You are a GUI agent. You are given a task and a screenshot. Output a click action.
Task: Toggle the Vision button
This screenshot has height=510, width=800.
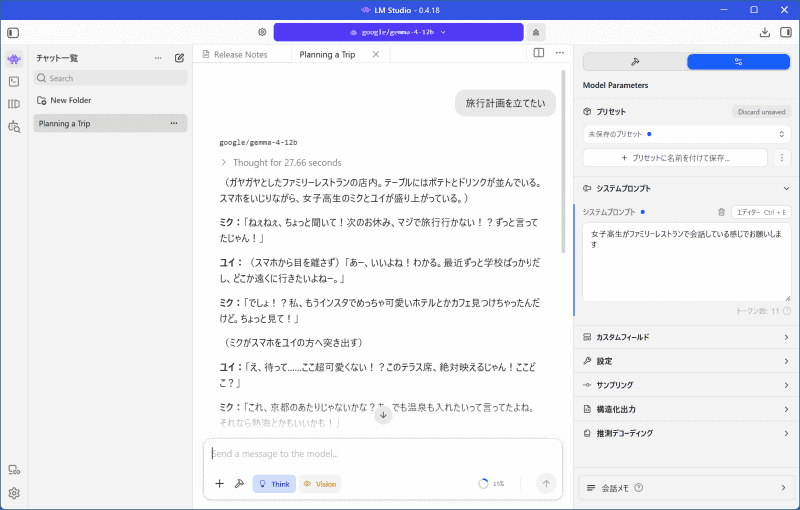[x=320, y=484]
